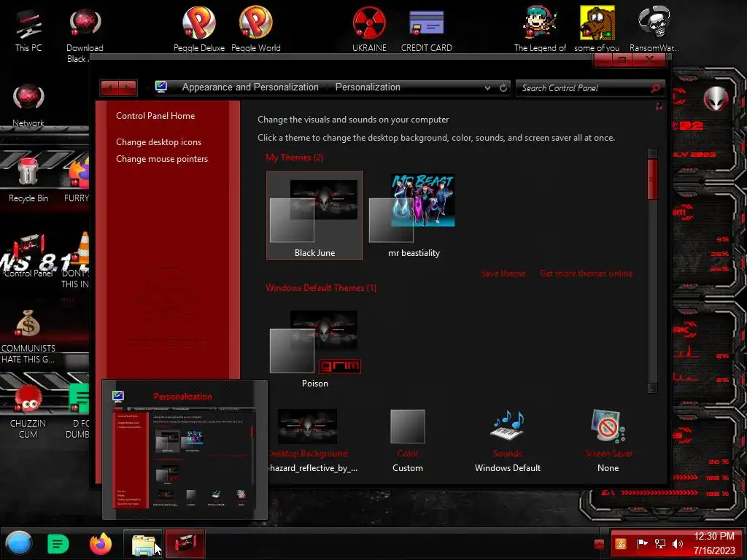Open the Sounds icon with music notes
The width and height of the screenshot is (747, 560).
(x=507, y=425)
